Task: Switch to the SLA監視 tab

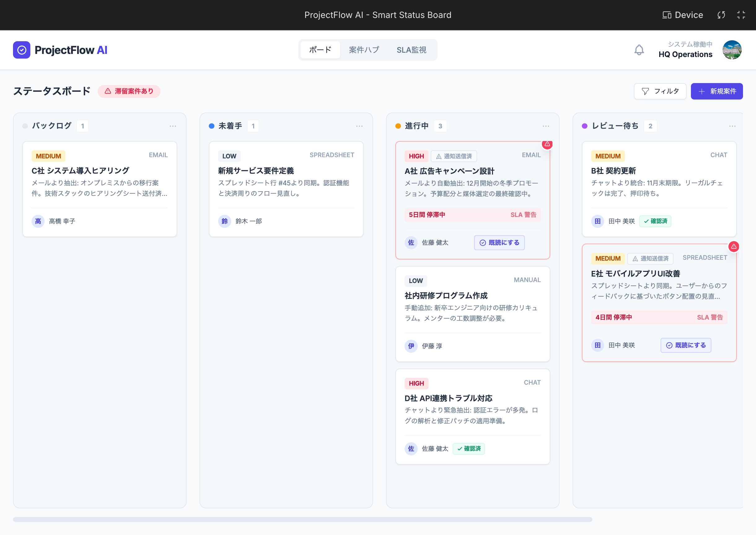Action: pyautogui.click(x=411, y=50)
